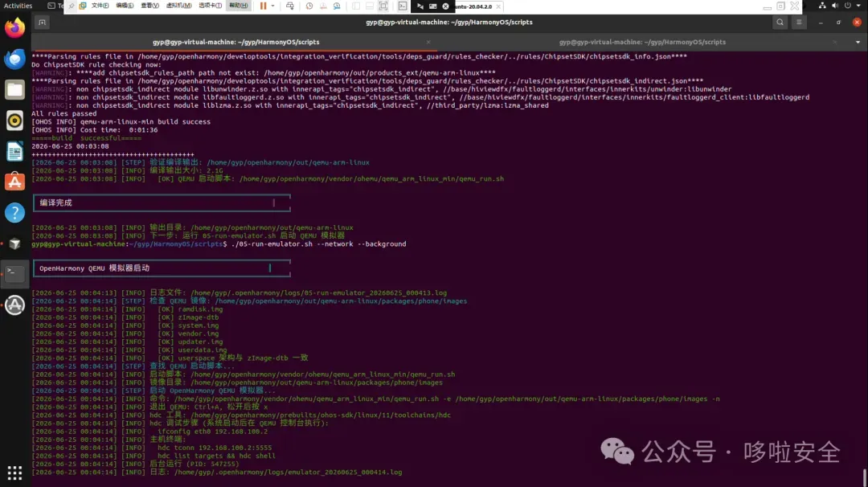Switch to the first terminal tab
Viewport: 868px width, 487px height.
tap(235, 42)
